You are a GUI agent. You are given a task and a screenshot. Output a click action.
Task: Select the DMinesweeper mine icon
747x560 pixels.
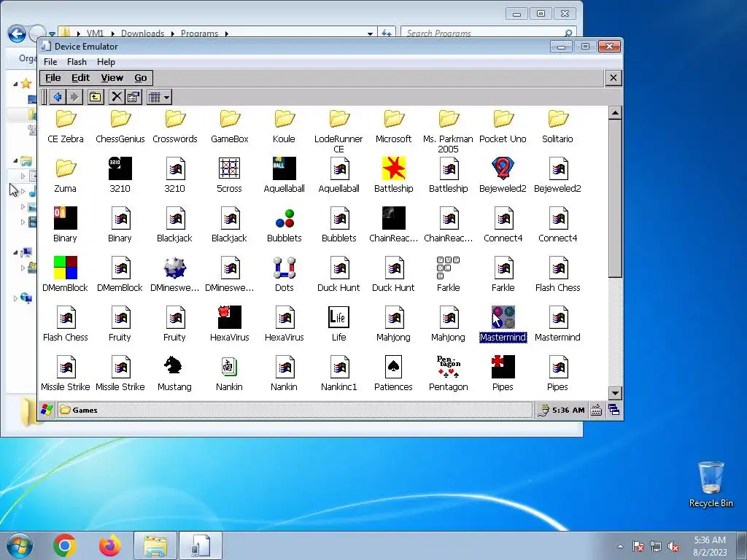click(175, 268)
